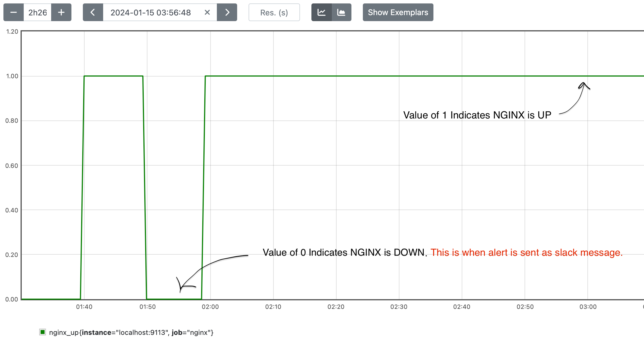Go to the next time window

click(227, 12)
